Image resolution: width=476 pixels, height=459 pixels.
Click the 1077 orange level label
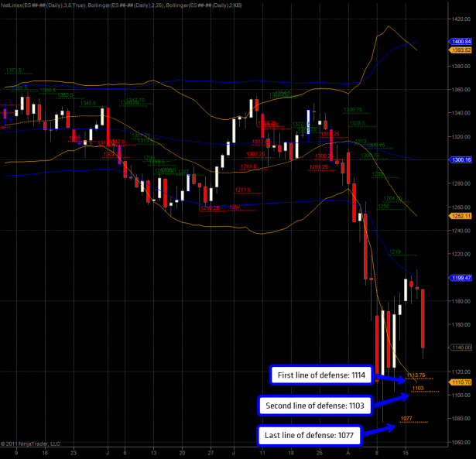click(x=406, y=418)
